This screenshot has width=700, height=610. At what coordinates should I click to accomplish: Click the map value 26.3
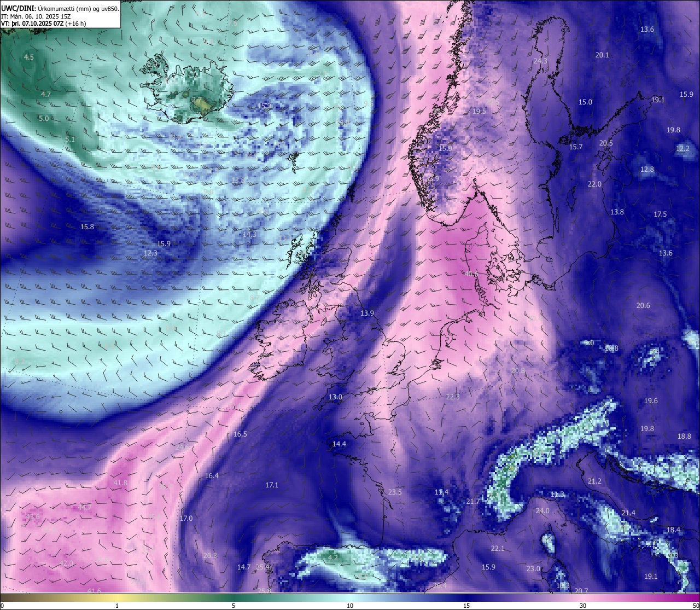coord(210,555)
